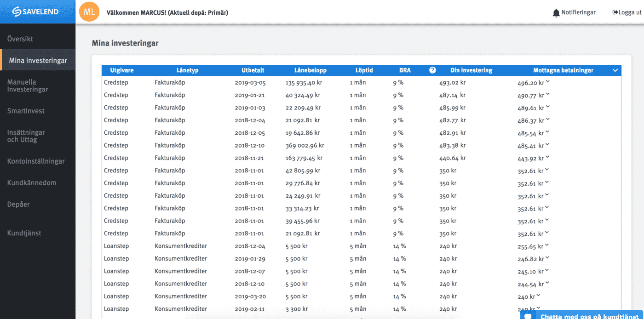Click the Lånebelopp column header

[310, 70]
